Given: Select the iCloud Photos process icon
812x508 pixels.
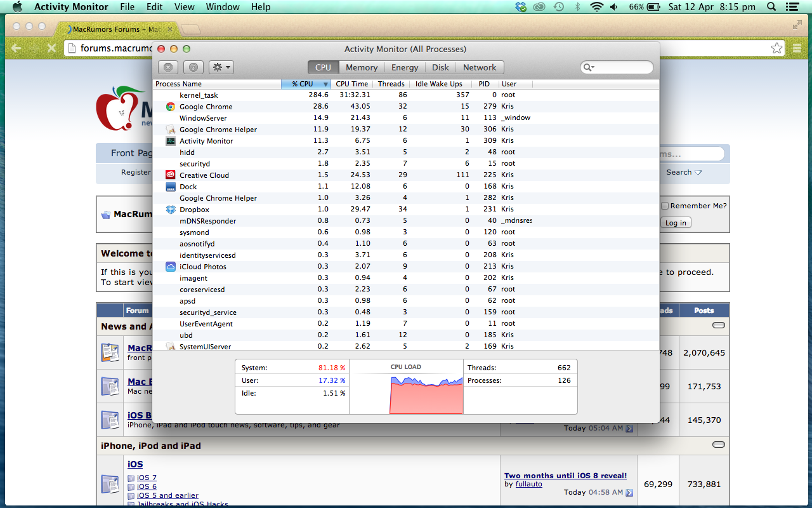Looking at the screenshot, I should click(x=171, y=267).
